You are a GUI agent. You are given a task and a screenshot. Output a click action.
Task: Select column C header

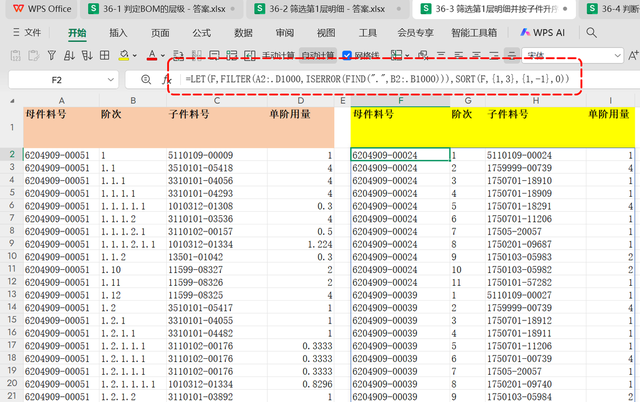coord(217,101)
